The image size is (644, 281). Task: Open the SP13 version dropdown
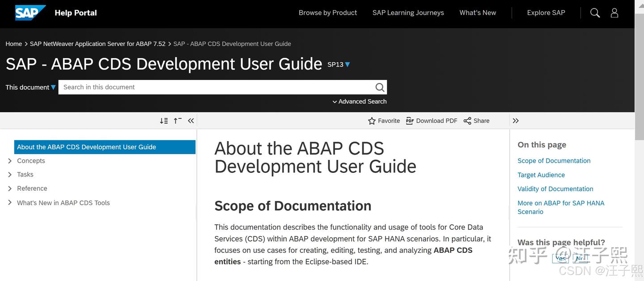tap(338, 64)
